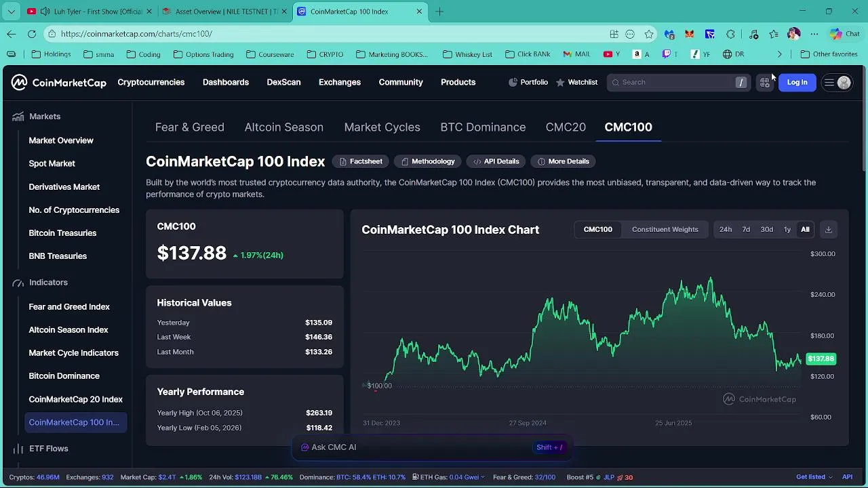Open the Portfolio pie-chart icon link
Image resolution: width=868 pixels, height=488 pixels.
[528, 82]
